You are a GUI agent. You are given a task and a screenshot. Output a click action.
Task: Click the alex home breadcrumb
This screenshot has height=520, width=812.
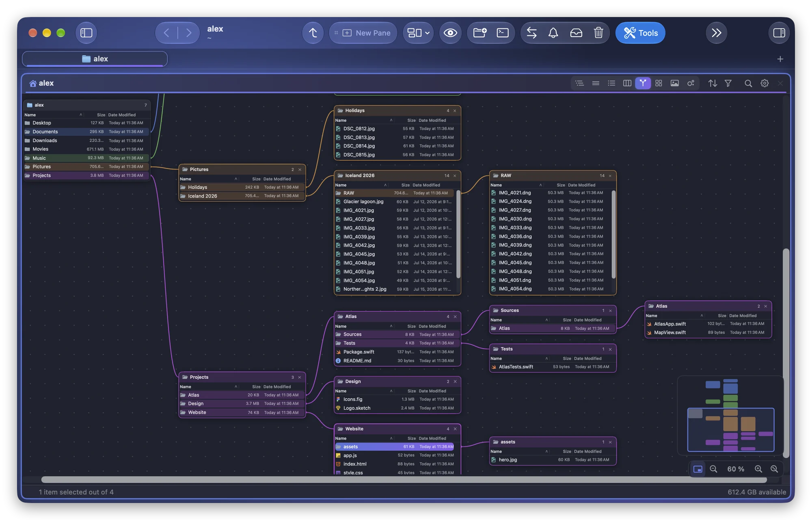pos(41,83)
